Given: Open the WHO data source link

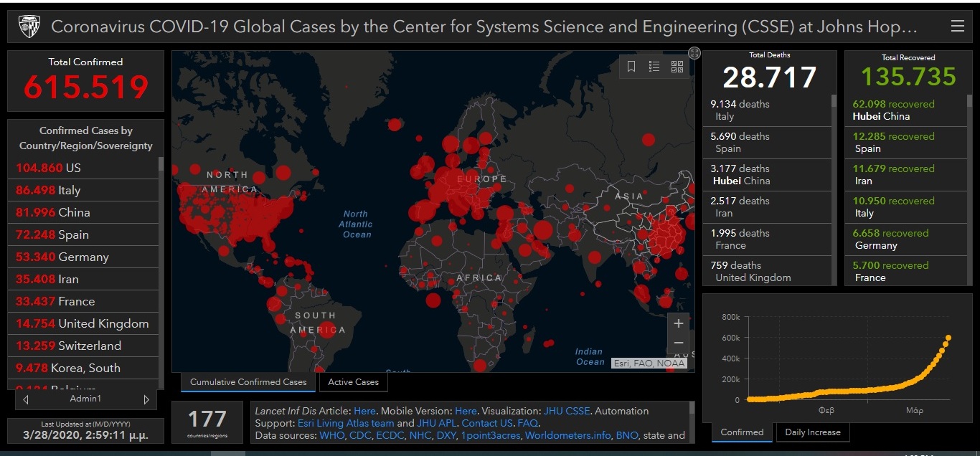Looking at the screenshot, I should (x=332, y=435).
